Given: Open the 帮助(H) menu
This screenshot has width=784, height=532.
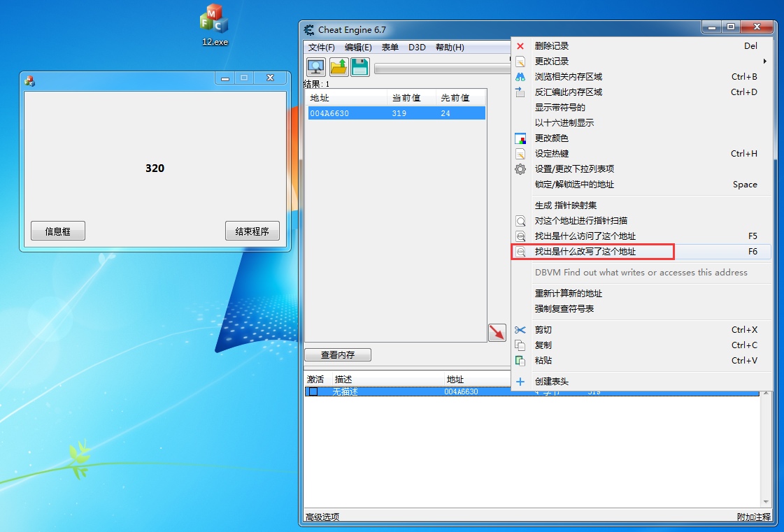Looking at the screenshot, I should tap(450, 48).
